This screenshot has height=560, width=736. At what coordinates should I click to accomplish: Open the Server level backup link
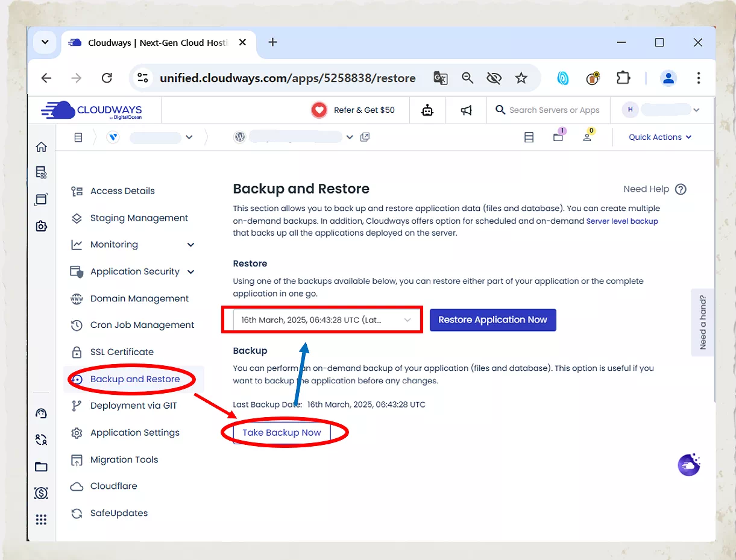pos(622,221)
